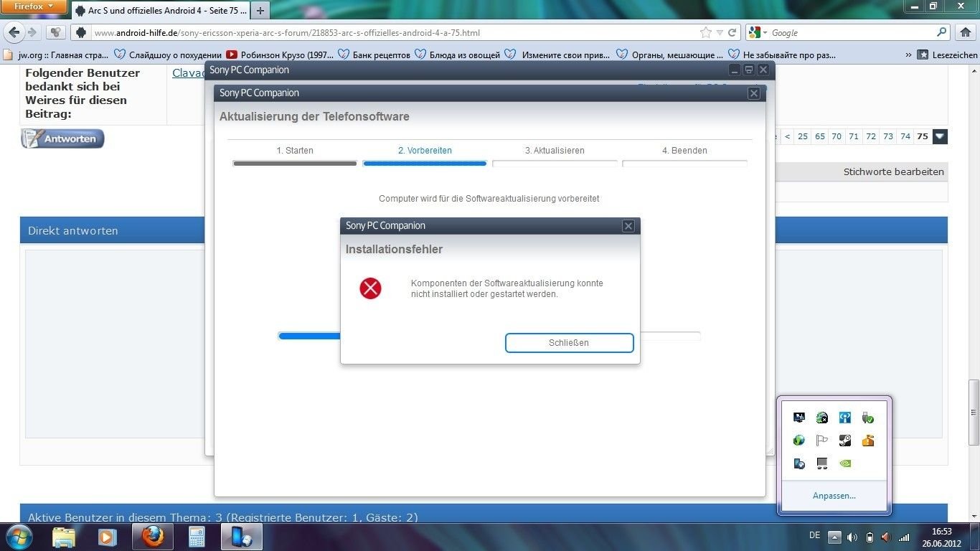Click the Action Center flag tray icon
The image size is (980, 551).
click(x=822, y=441)
